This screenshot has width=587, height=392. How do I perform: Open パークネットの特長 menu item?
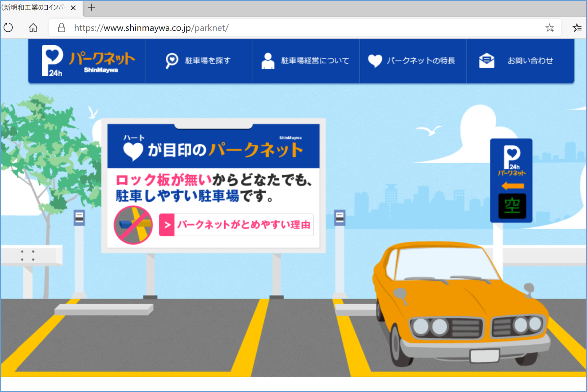point(413,61)
